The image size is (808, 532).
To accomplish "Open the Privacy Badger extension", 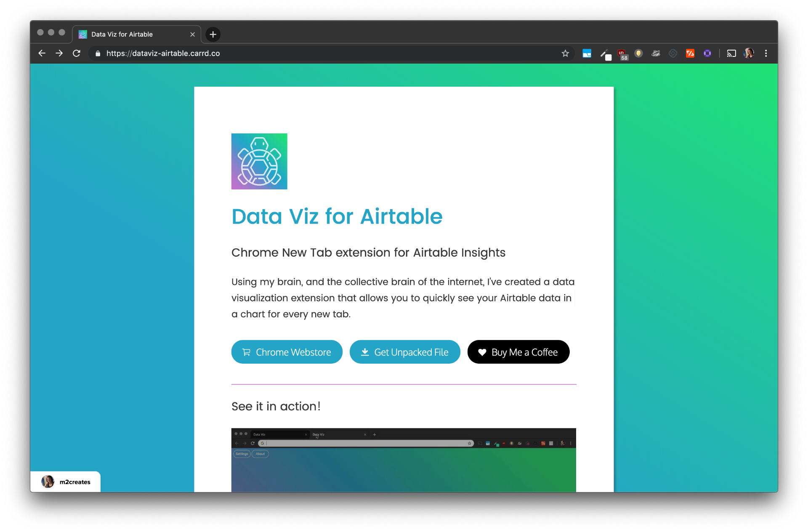I will pos(656,53).
